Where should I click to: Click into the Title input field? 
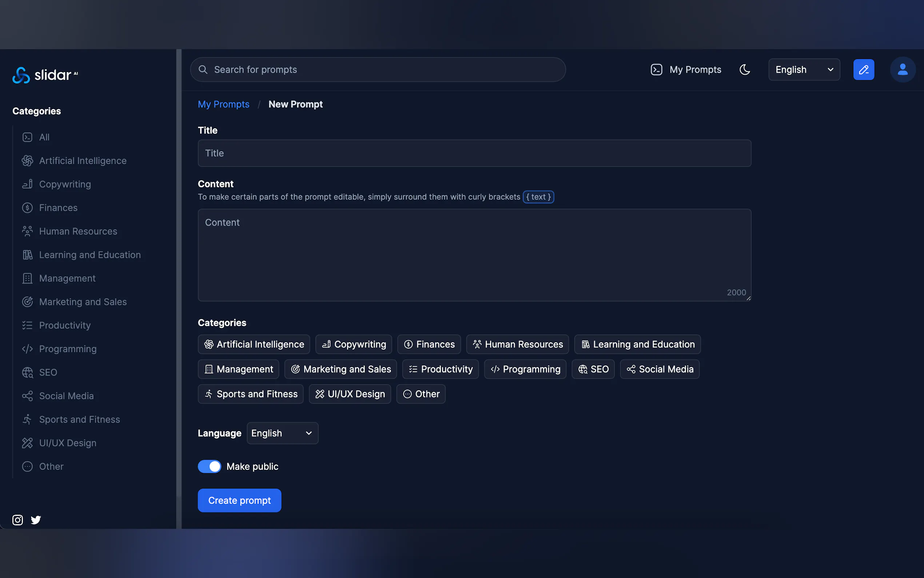pos(474,153)
